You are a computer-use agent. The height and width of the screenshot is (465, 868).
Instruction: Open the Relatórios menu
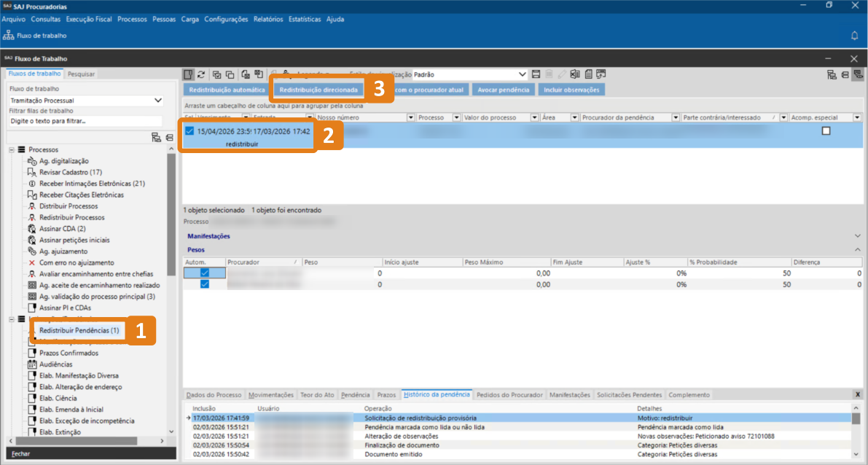pyautogui.click(x=267, y=19)
